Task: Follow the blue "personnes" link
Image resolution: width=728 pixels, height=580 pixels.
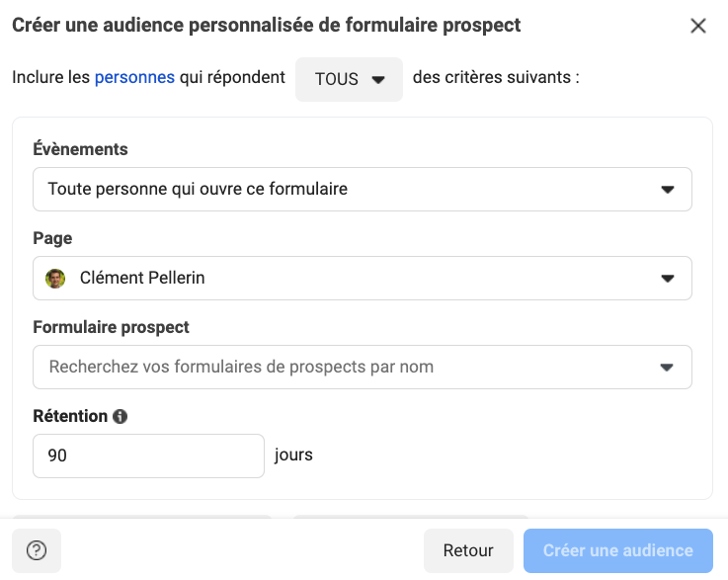Action: (x=134, y=77)
